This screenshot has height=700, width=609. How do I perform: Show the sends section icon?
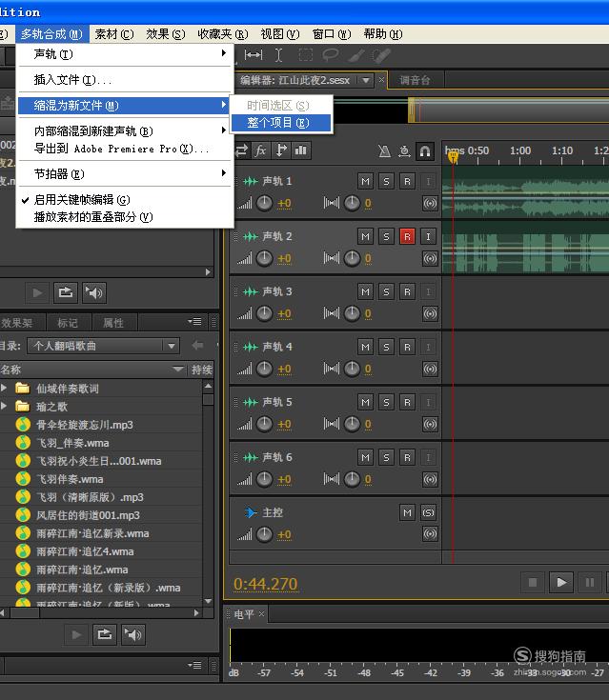click(x=281, y=150)
